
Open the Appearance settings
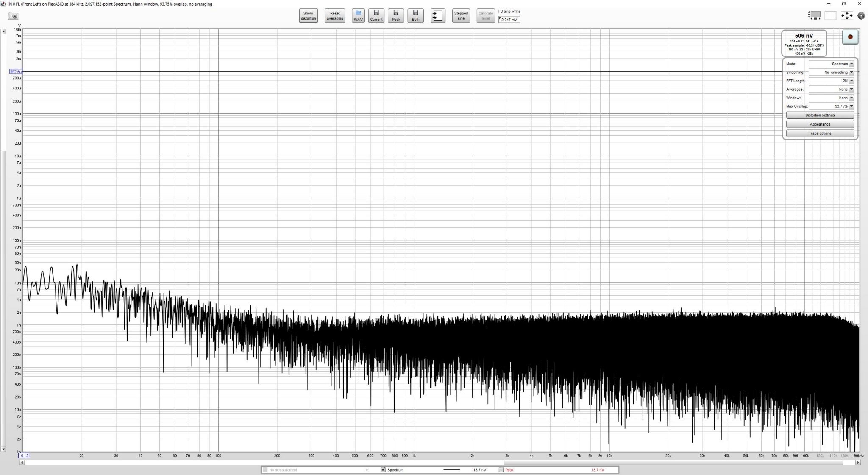coord(820,124)
